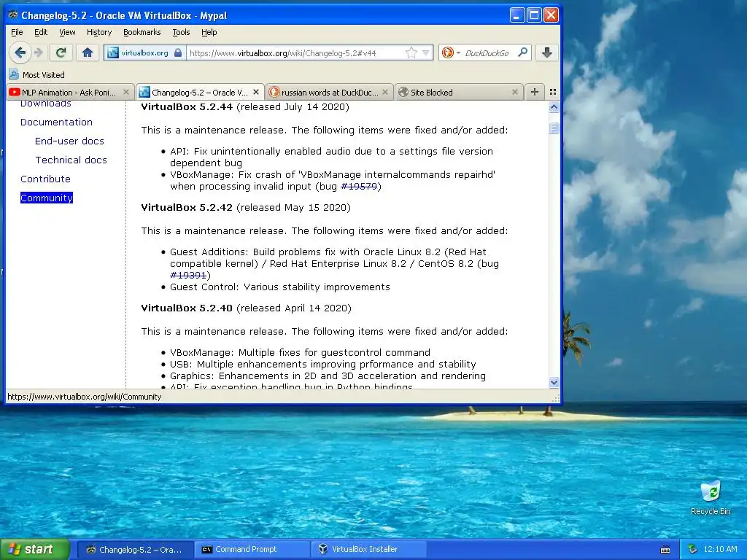Click the window resize grip corner
This screenshot has width=747, height=560.
[555, 398]
